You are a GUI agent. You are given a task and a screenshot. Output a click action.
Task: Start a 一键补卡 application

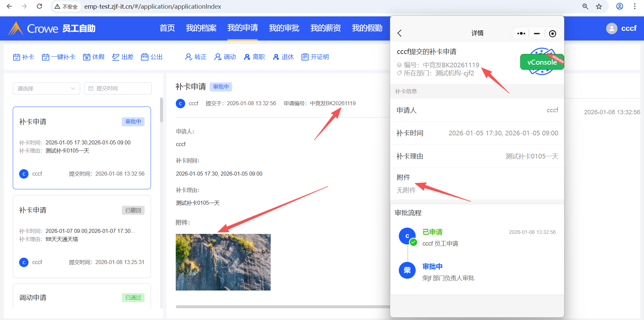click(x=58, y=57)
